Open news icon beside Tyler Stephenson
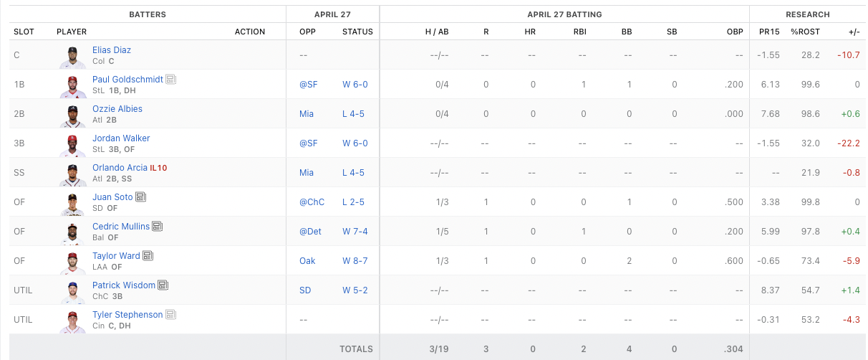Image resolution: width=868 pixels, height=360 pixels. (x=171, y=315)
